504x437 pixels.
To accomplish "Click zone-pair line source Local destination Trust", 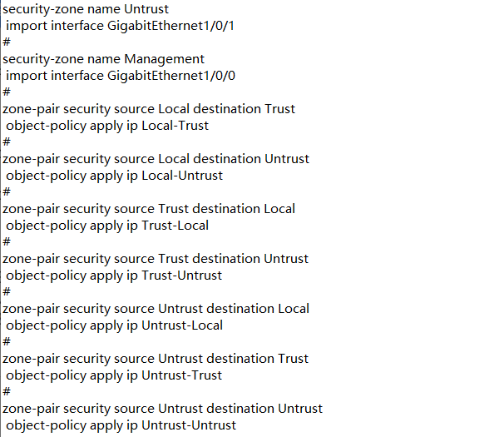I will pyautogui.click(x=149, y=109).
